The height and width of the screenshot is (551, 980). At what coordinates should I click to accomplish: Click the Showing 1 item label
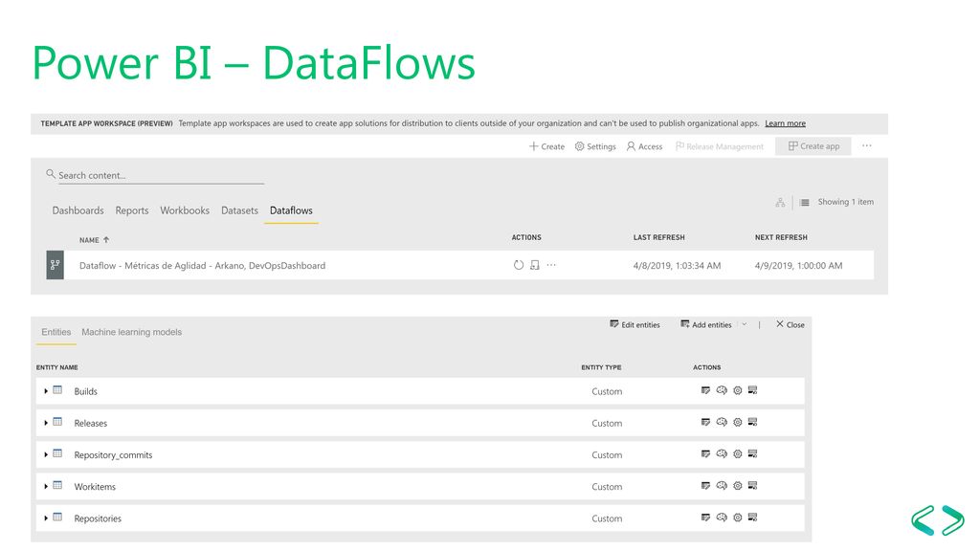pos(846,202)
